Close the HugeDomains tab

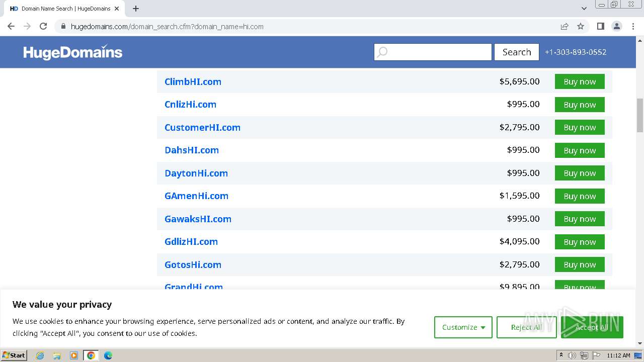117,9
